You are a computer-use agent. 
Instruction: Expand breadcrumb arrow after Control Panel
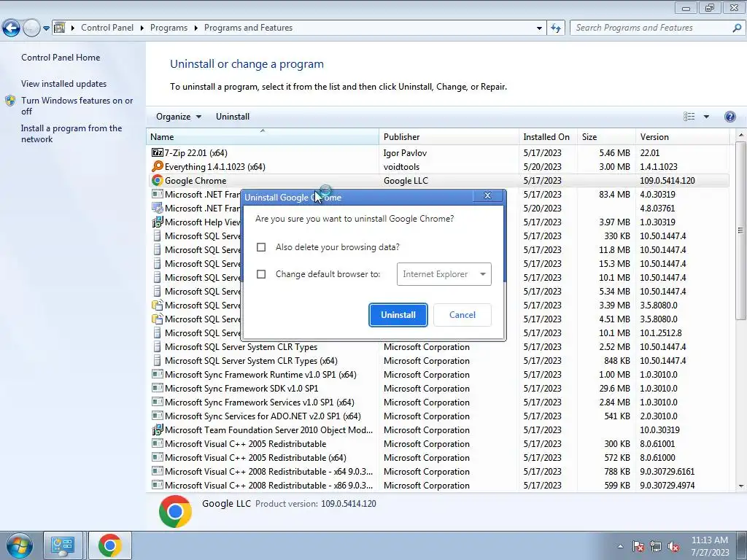point(142,28)
